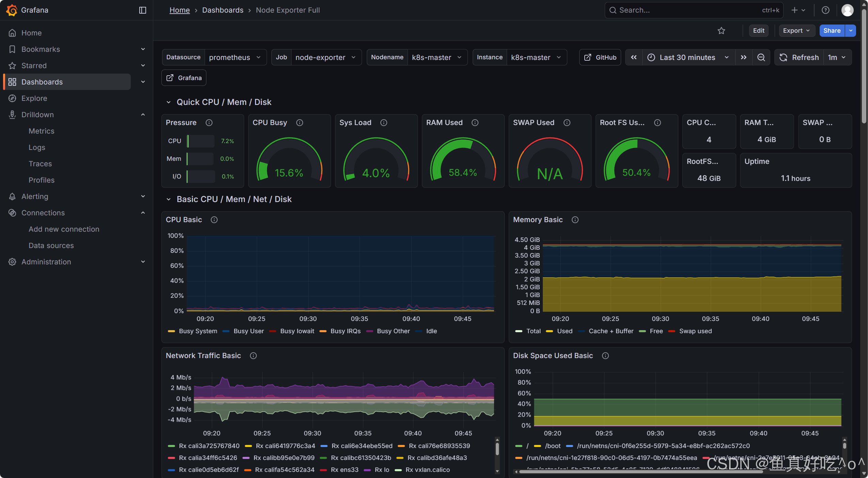868x478 pixels.
Task: Open the GitHub link button
Action: (600, 57)
